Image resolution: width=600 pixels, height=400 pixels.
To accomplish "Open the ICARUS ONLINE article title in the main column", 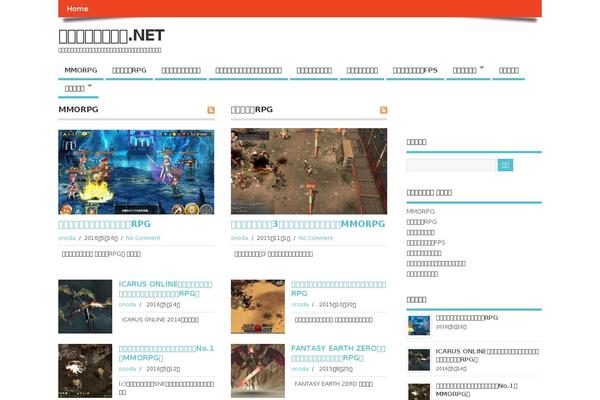I will [165, 289].
